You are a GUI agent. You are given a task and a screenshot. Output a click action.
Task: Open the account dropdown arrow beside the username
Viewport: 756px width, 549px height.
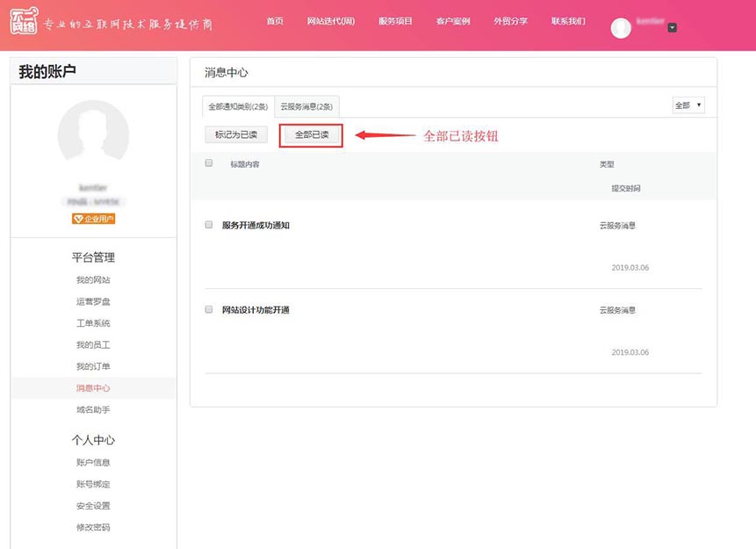point(672,28)
